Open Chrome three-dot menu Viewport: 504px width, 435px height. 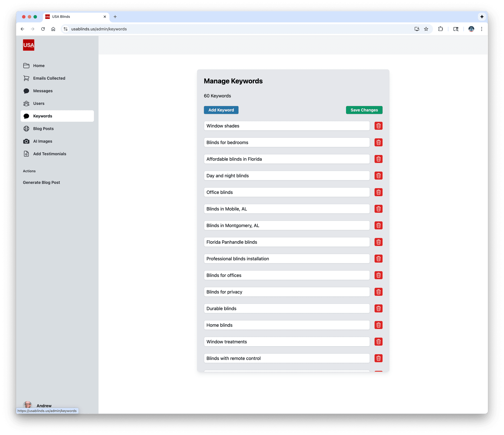click(481, 29)
